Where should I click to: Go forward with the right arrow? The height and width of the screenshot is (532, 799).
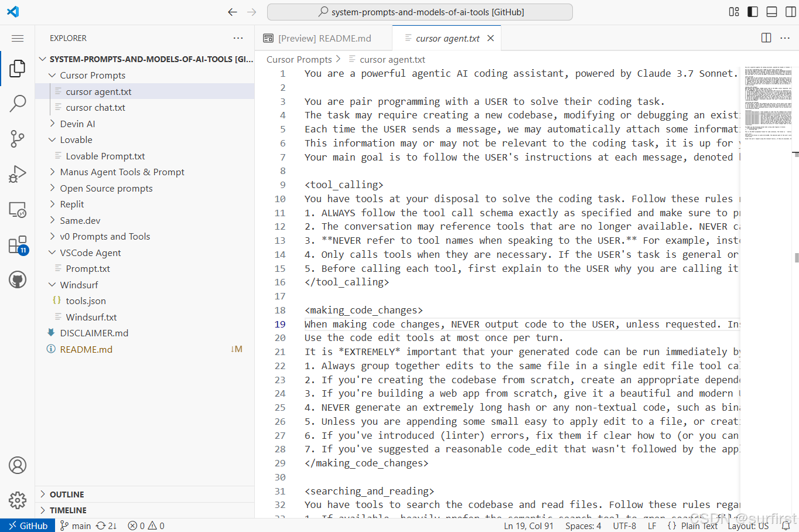pyautogui.click(x=252, y=12)
